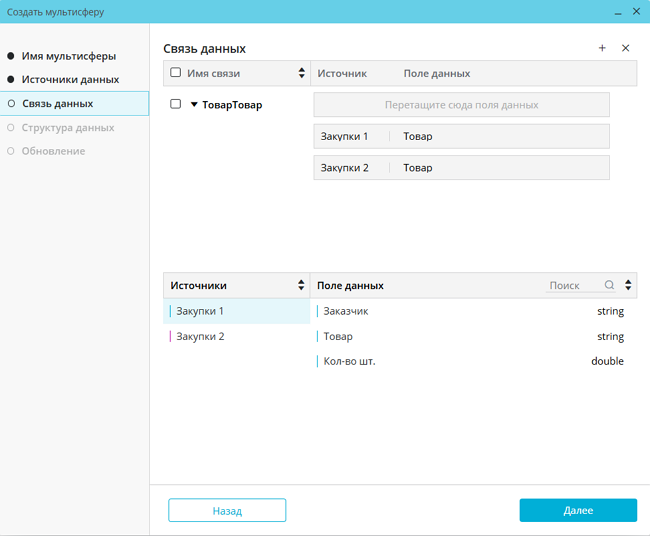Collapse the ТоварТовар link triangle
The image size is (650, 536).
click(194, 104)
